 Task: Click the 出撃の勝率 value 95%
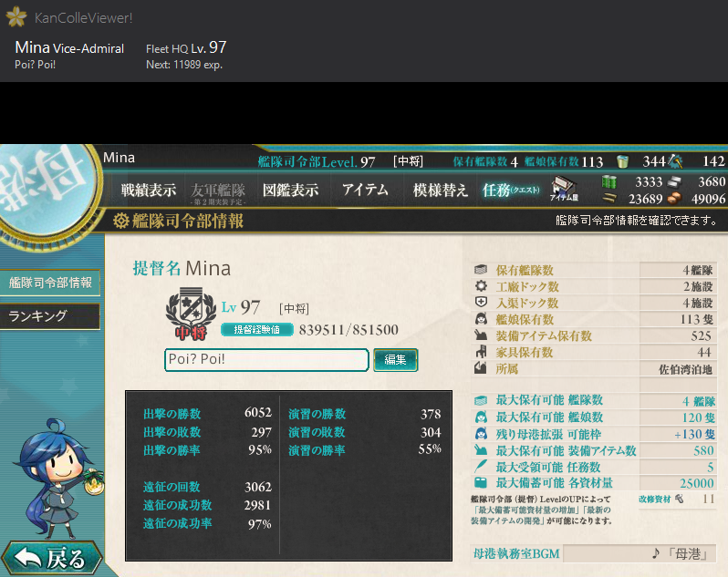260,449
